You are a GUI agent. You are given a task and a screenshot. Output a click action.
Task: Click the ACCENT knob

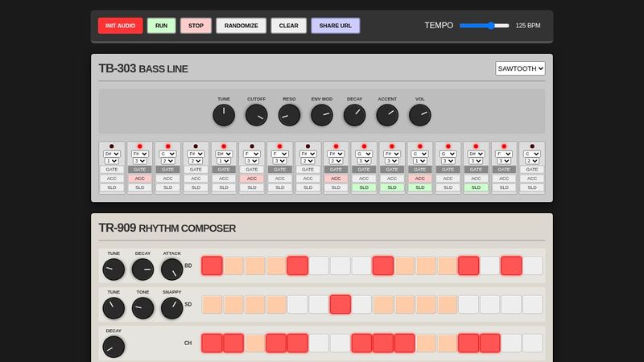click(x=387, y=115)
